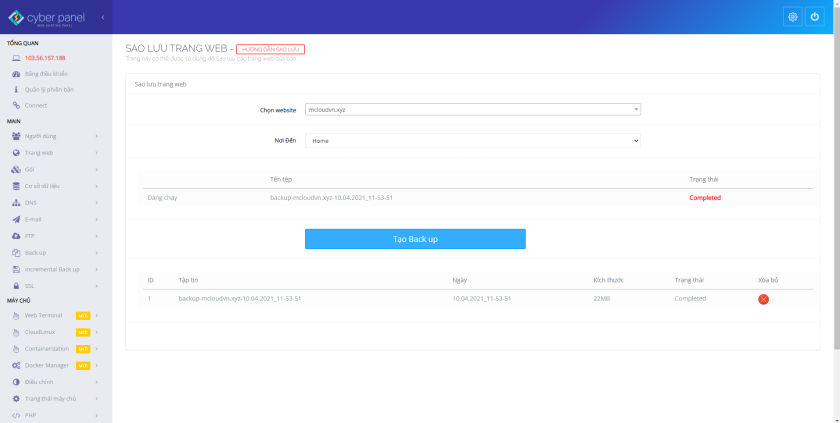Click the Incremental Back up save icon

tap(16, 269)
